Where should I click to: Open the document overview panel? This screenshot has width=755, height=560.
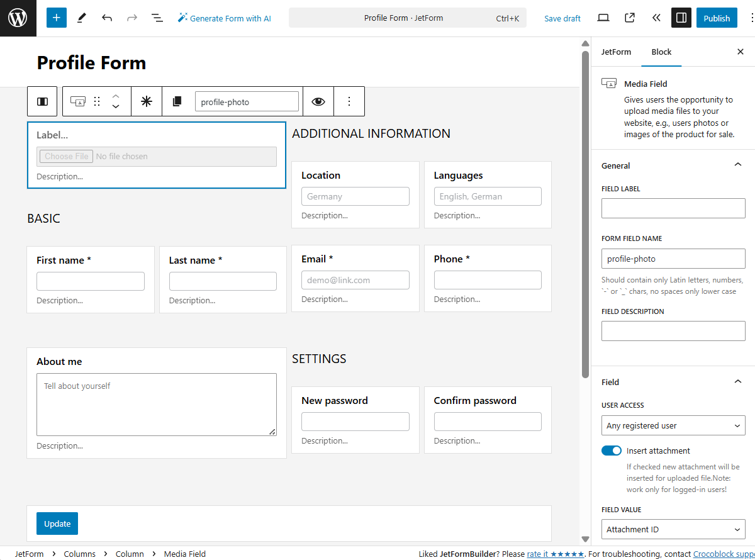click(x=157, y=18)
